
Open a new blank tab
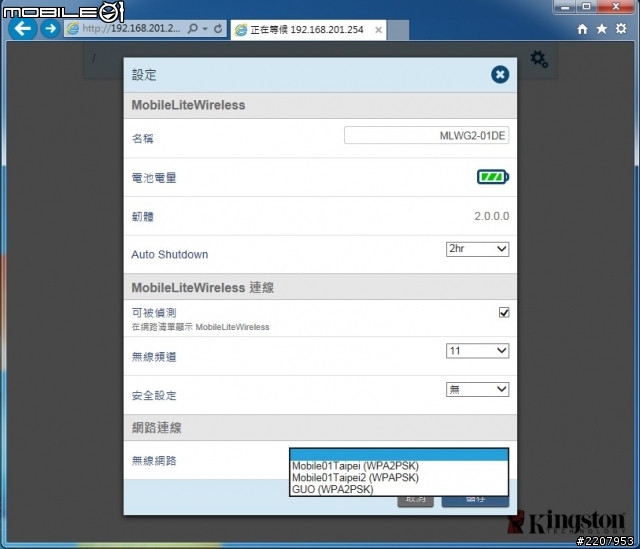[x=398, y=30]
